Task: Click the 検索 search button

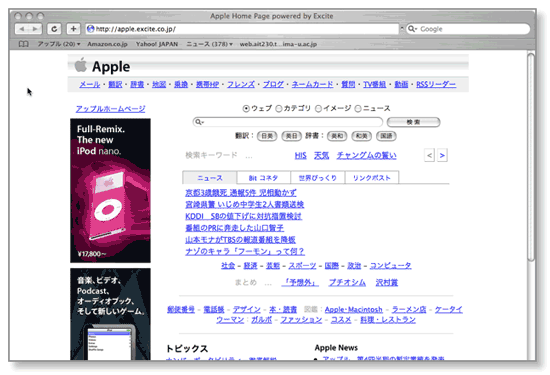Action: click(413, 122)
